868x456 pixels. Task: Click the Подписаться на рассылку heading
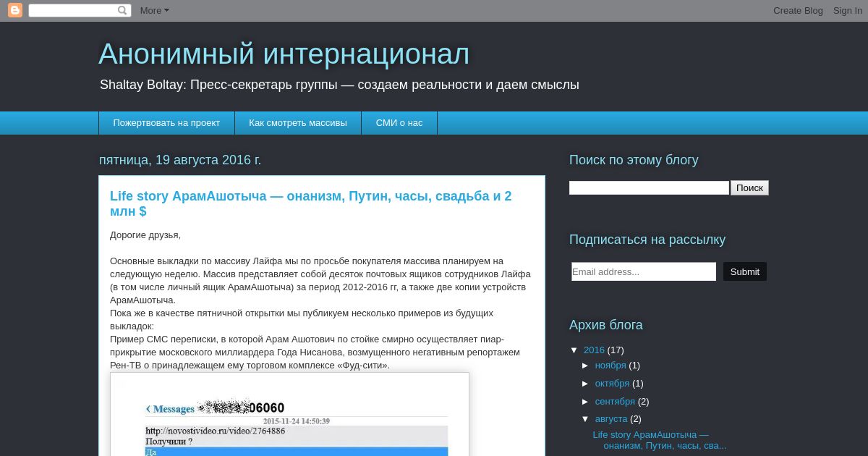click(647, 240)
